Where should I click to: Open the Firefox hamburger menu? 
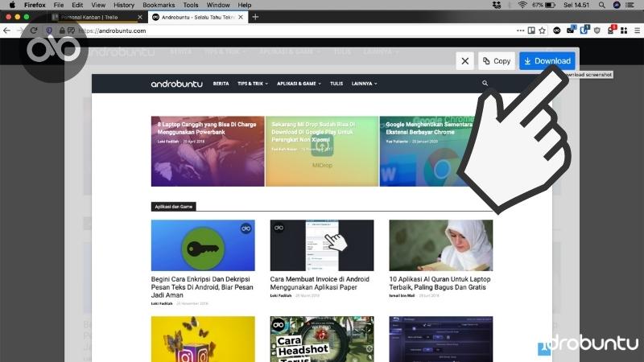point(637,31)
